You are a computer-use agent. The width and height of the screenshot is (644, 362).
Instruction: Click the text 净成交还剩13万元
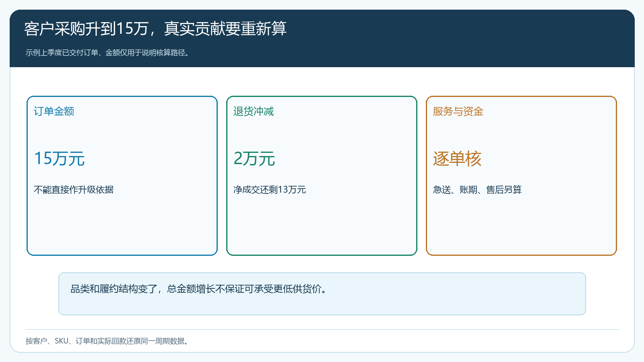tap(270, 189)
